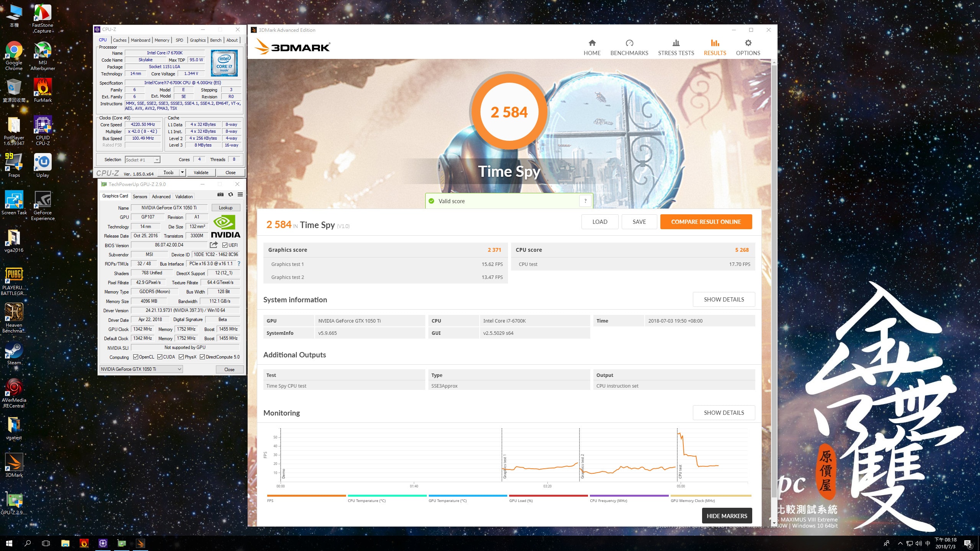Open Validation tab in GPU-Z
Viewport: 980px width, 551px height.
[x=184, y=196]
